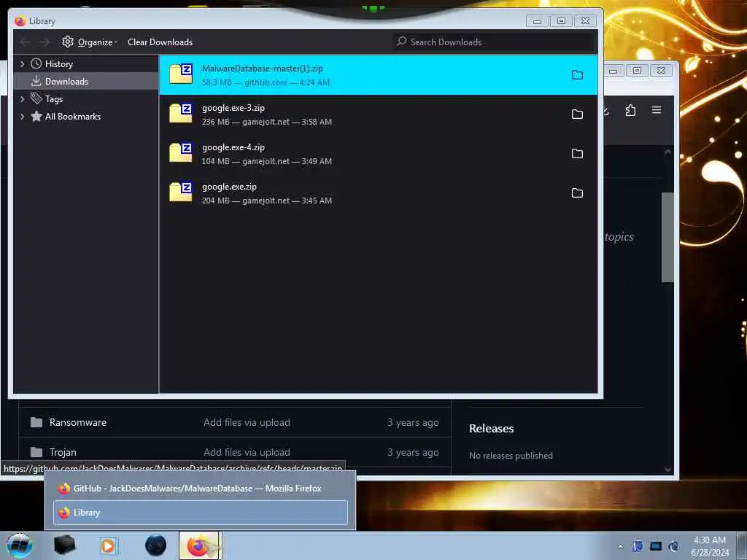The height and width of the screenshot is (560, 747).
Task: Open the Windows Start orb
Action: click(x=20, y=545)
